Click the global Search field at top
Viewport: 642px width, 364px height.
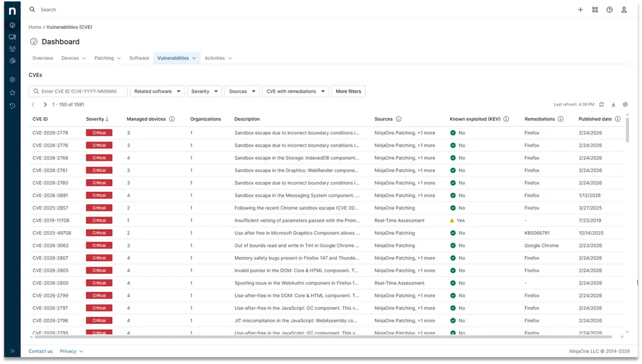coord(48,10)
